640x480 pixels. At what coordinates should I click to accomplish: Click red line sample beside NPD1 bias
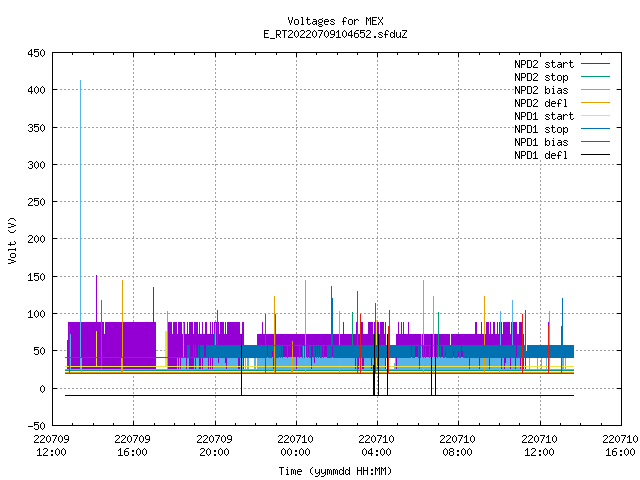click(595, 142)
